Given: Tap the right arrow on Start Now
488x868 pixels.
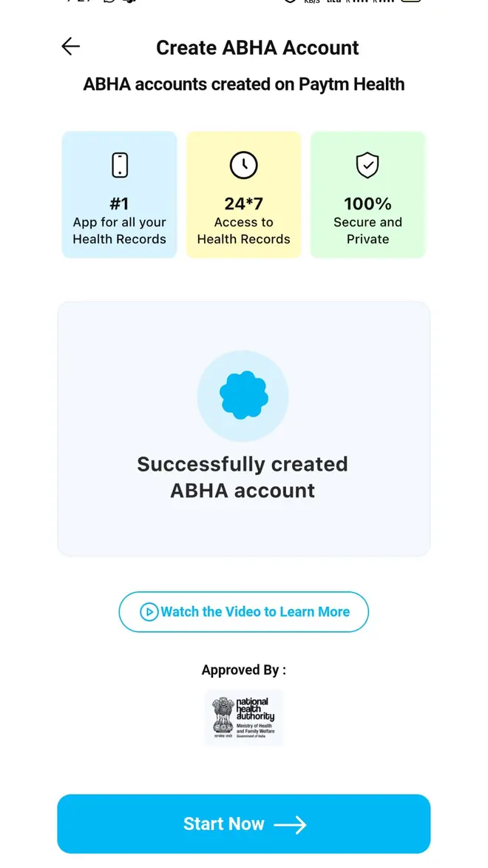Looking at the screenshot, I should click(290, 824).
